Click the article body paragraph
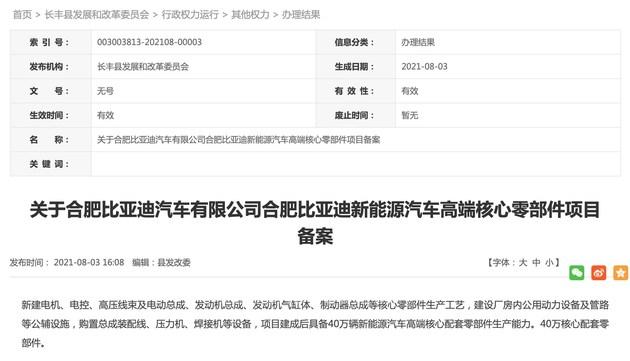 pos(315,324)
